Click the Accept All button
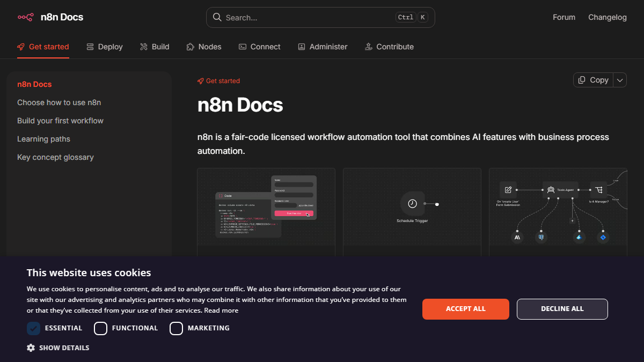The width and height of the screenshot is (644, 362). 466,309
